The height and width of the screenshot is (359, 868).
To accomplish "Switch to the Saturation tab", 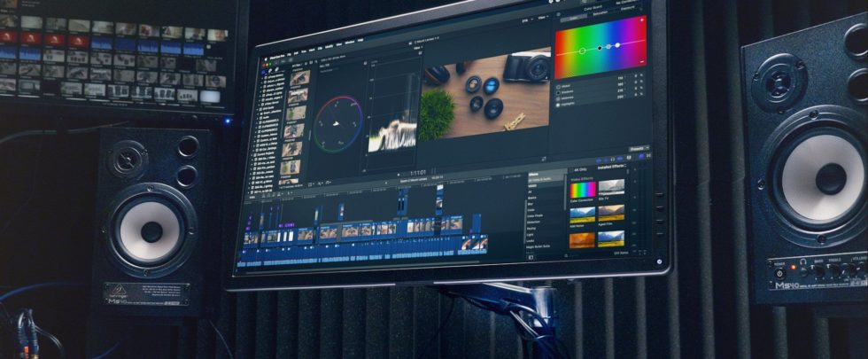I will [599, 12].
